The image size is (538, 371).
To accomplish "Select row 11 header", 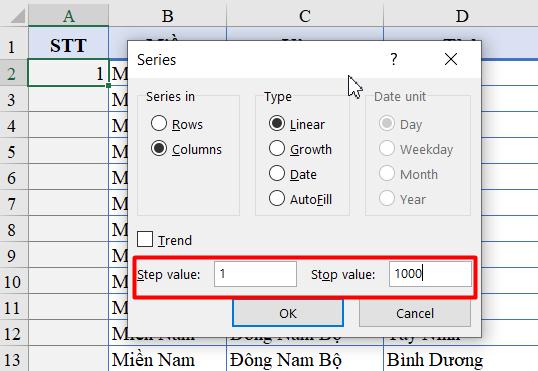I will coord(14,308).
